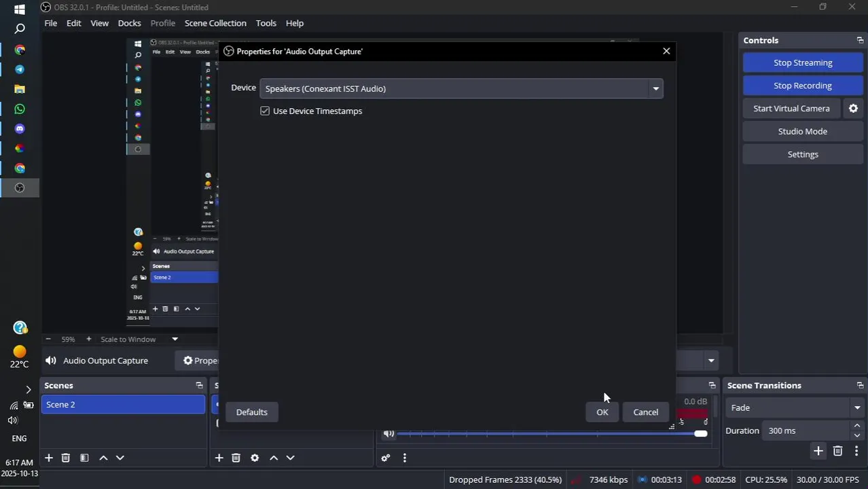Open Telegram from the taskbar
This screenshot has height=489, width=868.
pyautogui.click(x=20, y=69)
